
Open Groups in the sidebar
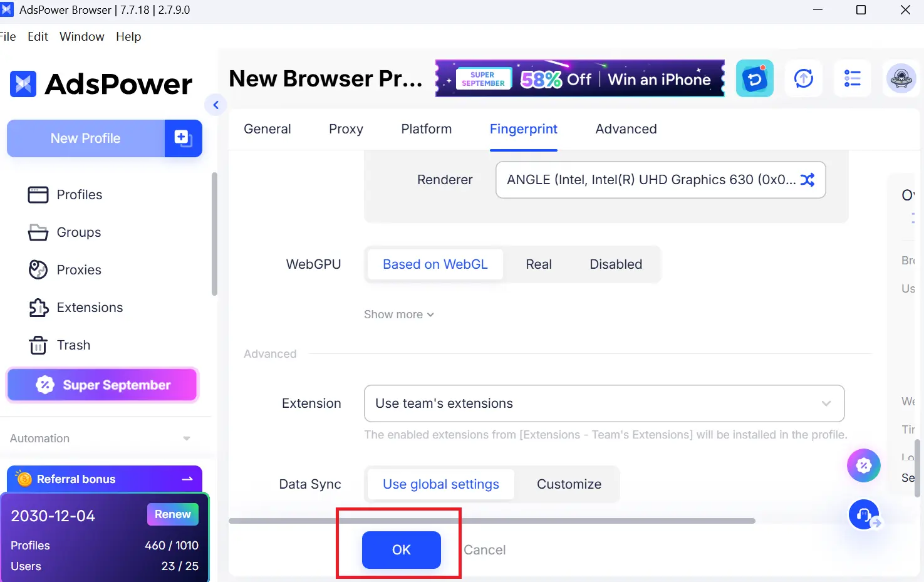coord(79,232)
